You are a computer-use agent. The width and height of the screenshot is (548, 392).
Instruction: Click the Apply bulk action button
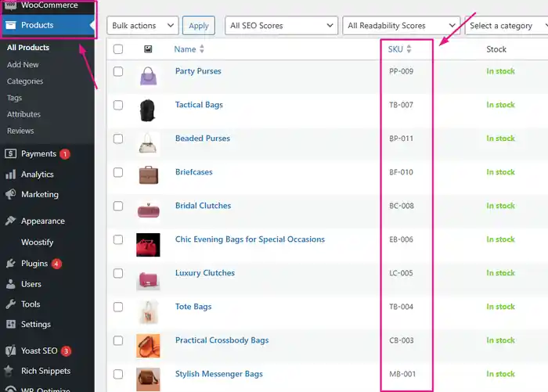point(199,26)
